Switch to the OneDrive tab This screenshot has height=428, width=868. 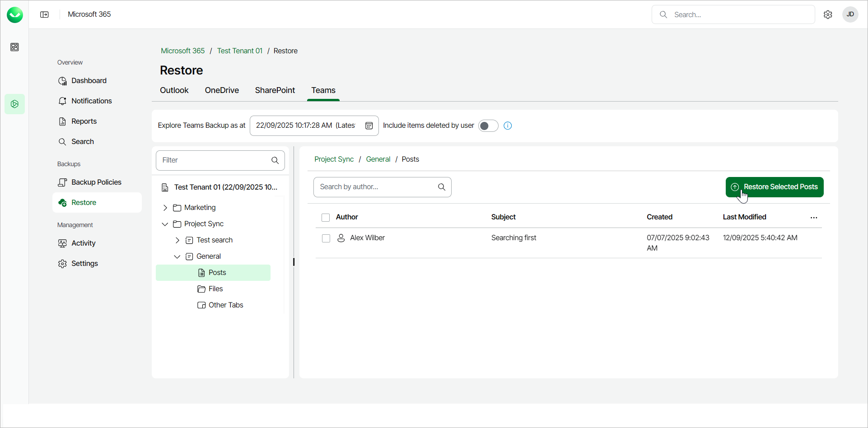point(222,90)
